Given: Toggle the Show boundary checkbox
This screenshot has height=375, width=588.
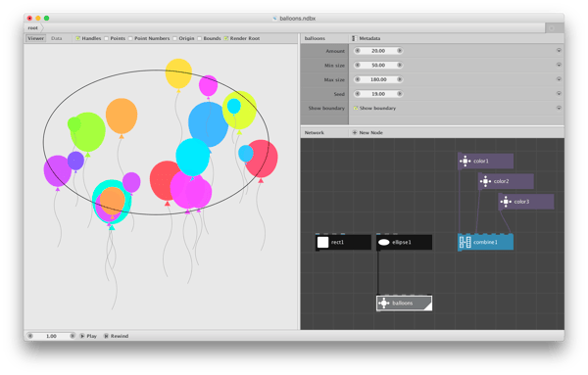Looking at the screenshot, I should (356, 109).
